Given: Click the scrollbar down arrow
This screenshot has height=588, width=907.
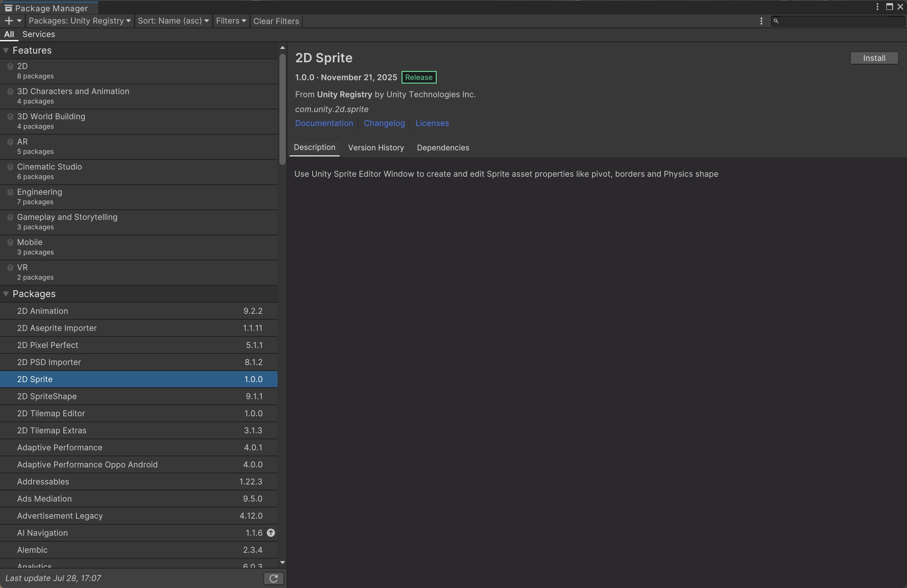Looking at the screenshot, I should point(282,562).
